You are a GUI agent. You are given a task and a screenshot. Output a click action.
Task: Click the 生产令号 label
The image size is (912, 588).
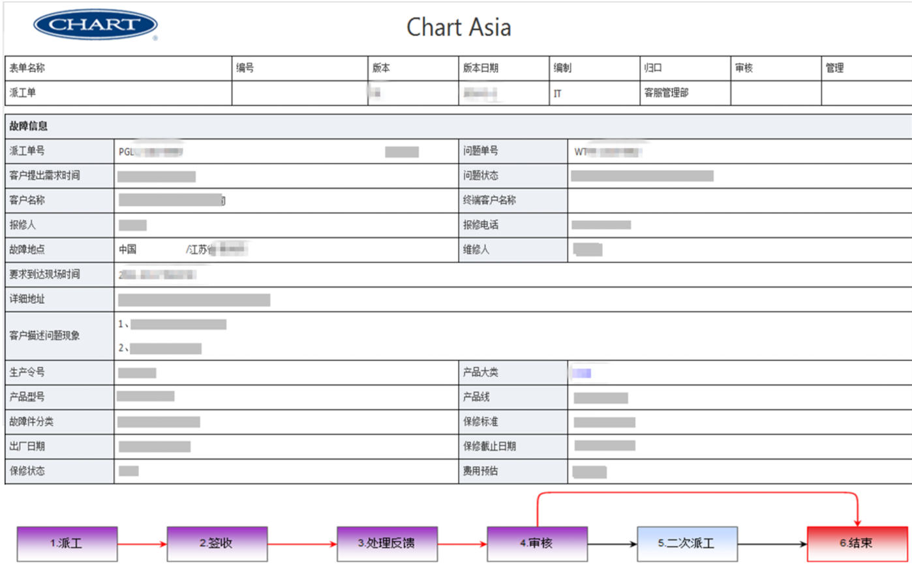[x=27, y=373]
